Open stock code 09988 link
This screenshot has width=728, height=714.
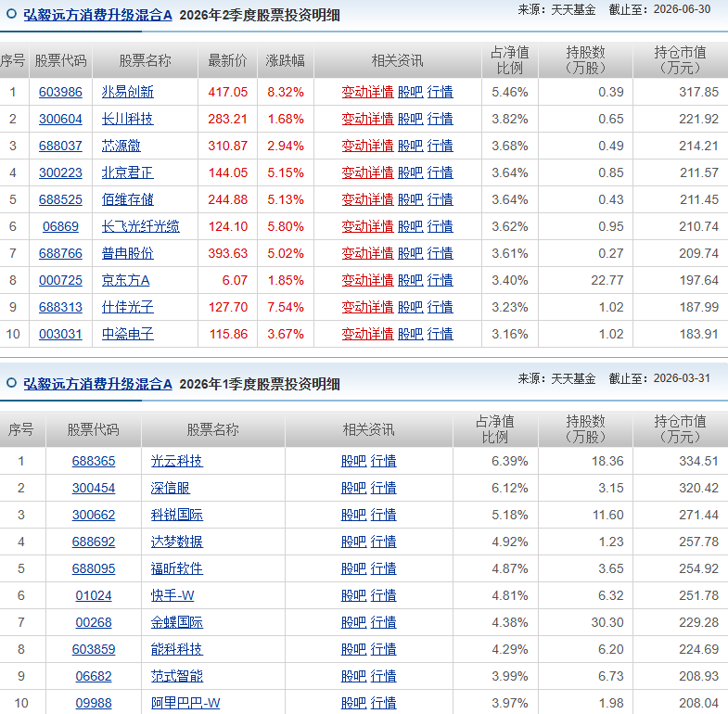click(94, 703)
